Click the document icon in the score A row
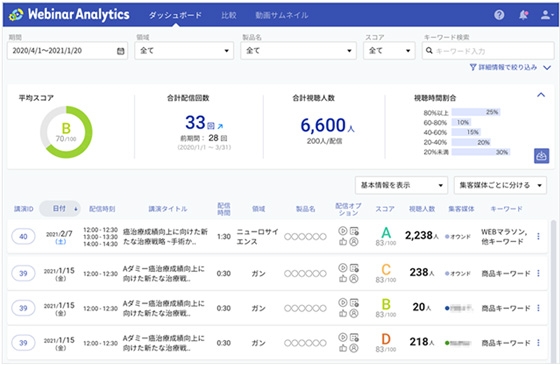This screenshot has height=365, width=560. 354,231
